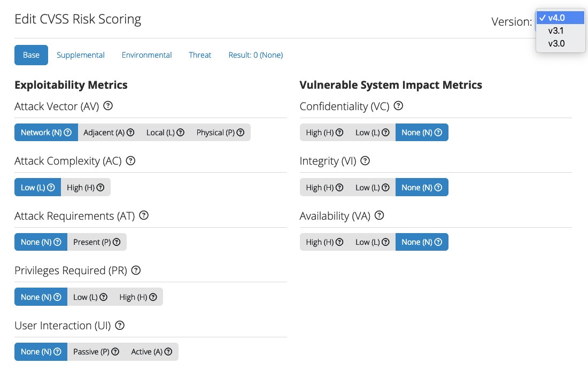Choose Present (P) for Attack Requirements
This screenshot has height=371, width=588.
(x=97, y=242)
